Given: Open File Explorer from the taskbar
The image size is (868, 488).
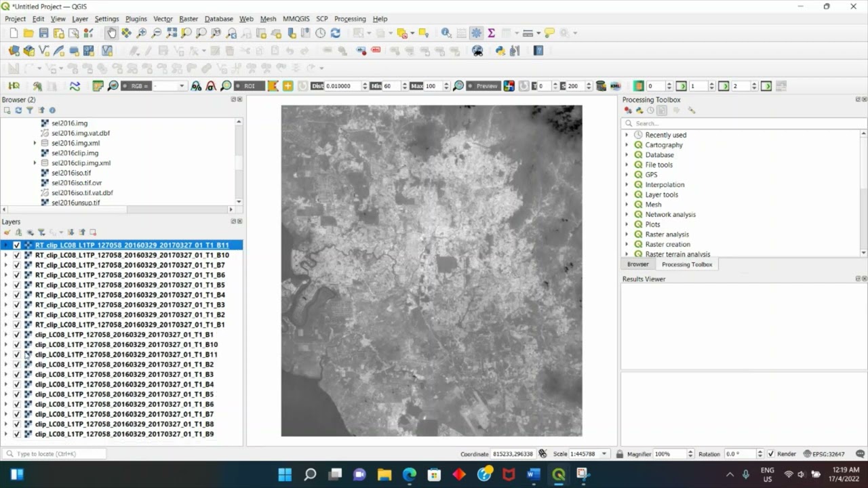Looking at the screenshot, I should [384, 474].
